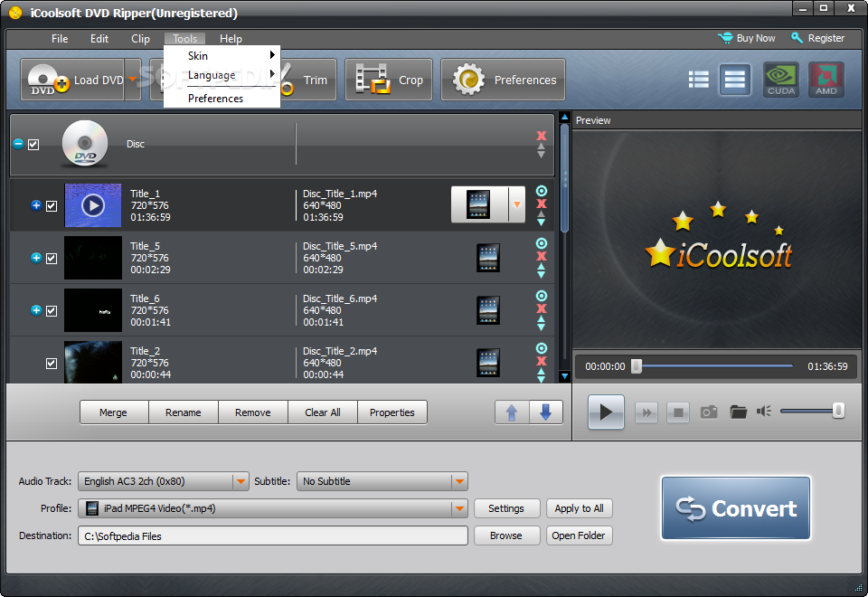Select Preferences in Tools menu
The image size is (868, 597).
point(222,98)
